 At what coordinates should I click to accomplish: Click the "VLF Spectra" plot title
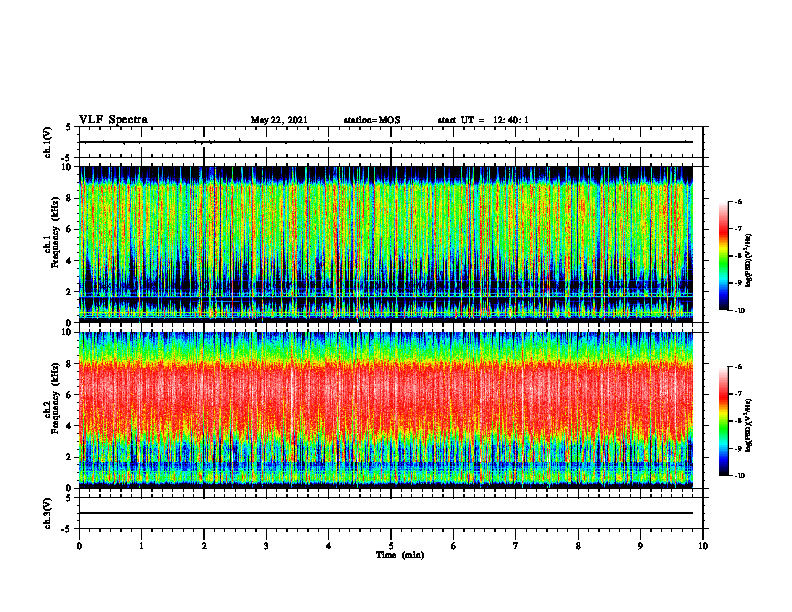click(113, 120)
